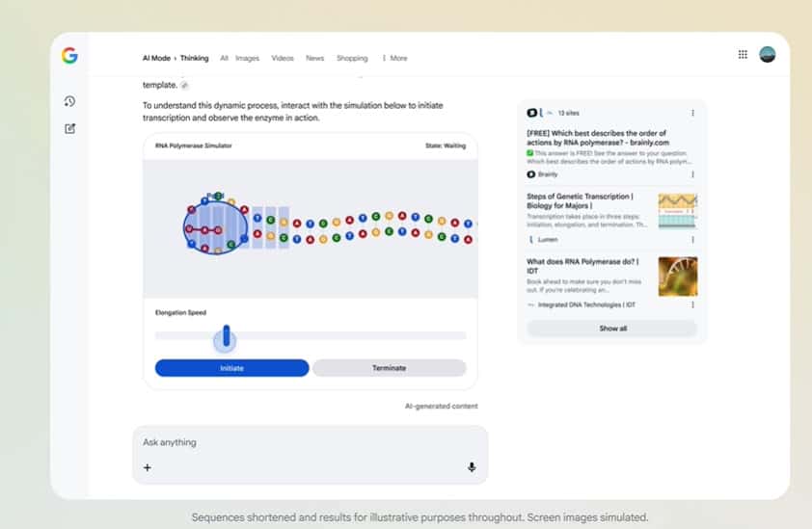
Task: Go to the Shopping tab
Action: tap(352, 58)
